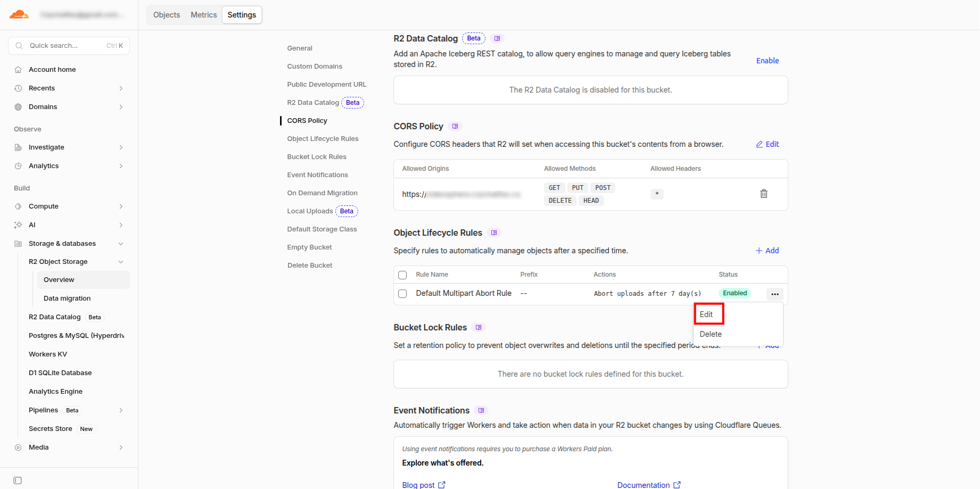The image size is (980, 489).
Task: Jump to Default Storage Class section
Action: pyautogui.click(x=322, y=229)
